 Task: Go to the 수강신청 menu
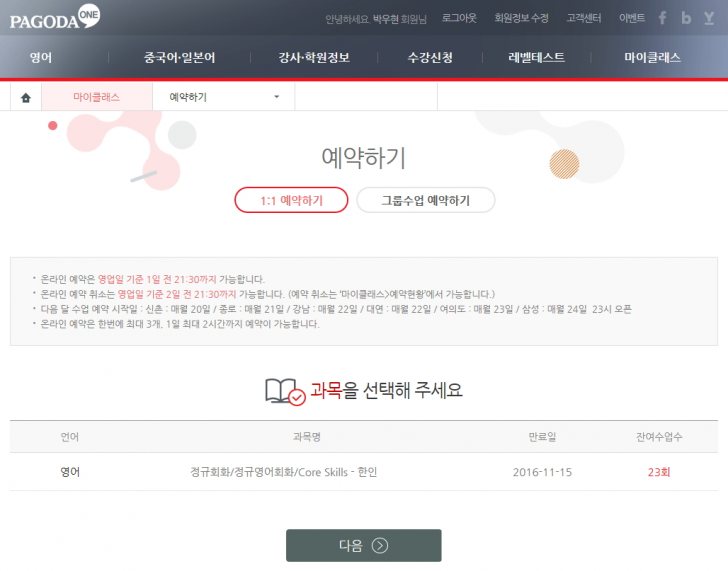click(x=432, y=58)
